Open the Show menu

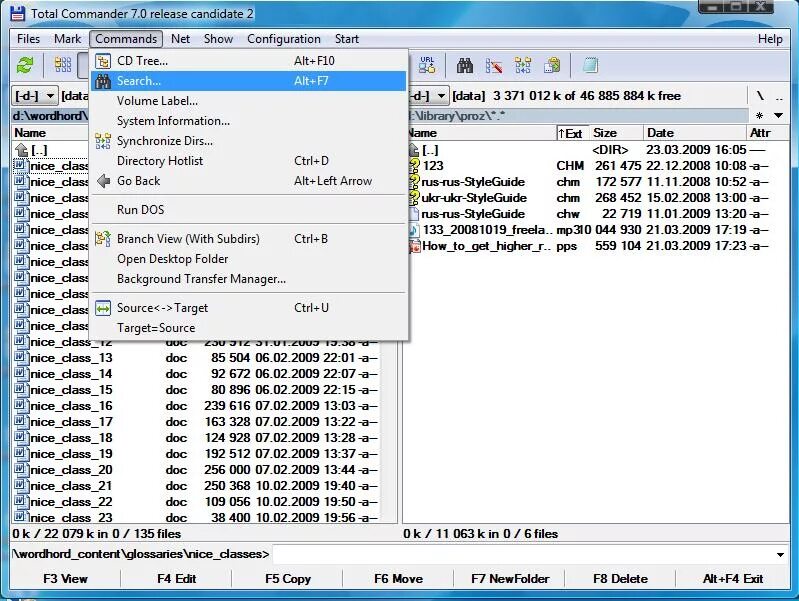pyautogui.click(x=218, y=39)
